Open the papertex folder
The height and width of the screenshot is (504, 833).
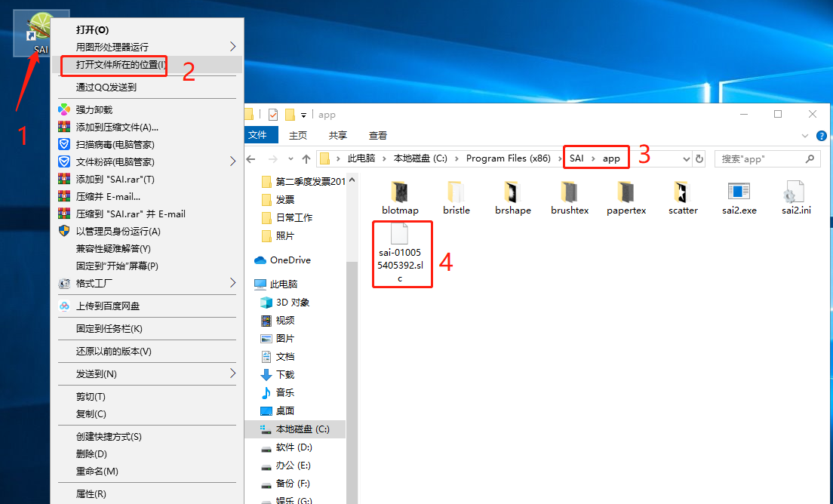pos(626,192)
